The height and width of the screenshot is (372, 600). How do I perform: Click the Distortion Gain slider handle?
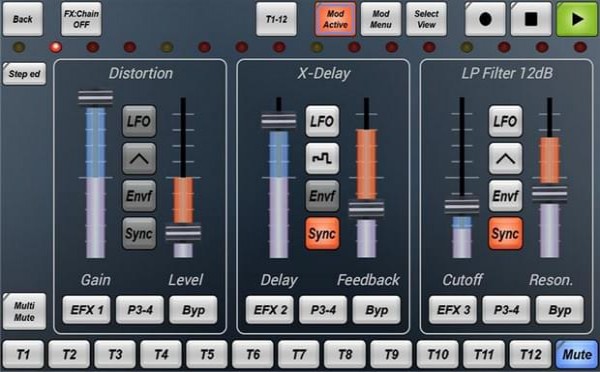pyautogui.click(x=95, y=98)
